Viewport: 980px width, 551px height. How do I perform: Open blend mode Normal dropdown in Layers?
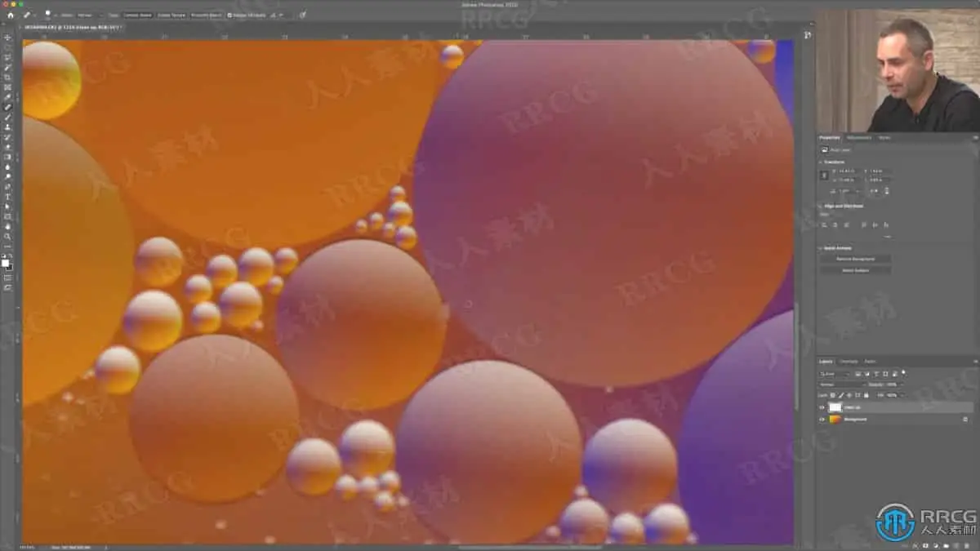(x=842, y=384)
